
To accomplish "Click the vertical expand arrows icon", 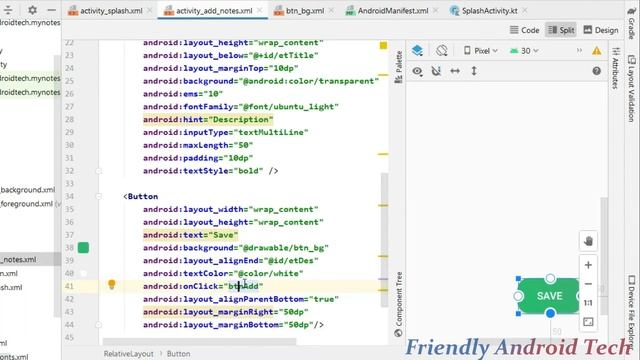I will click(474, 71).
